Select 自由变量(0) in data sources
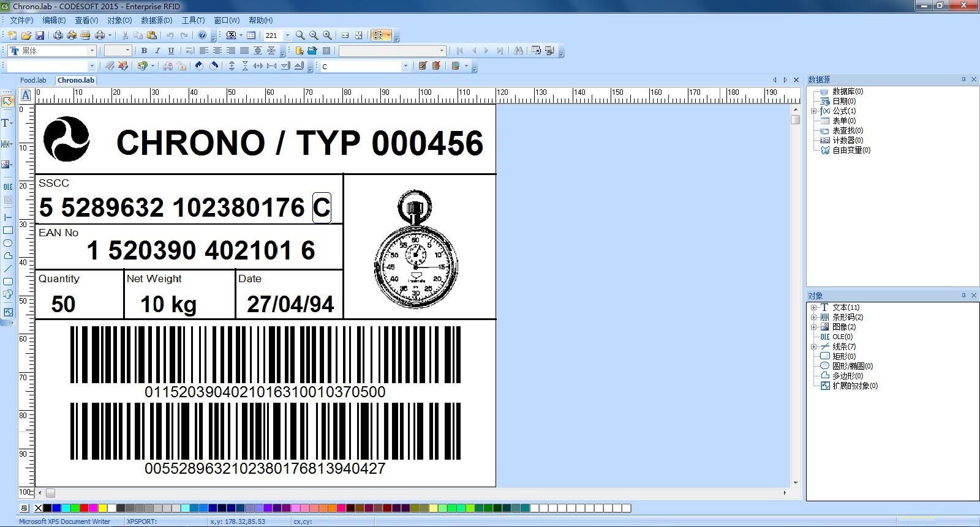Screen dimensions: 980x527 pos(851,150)
